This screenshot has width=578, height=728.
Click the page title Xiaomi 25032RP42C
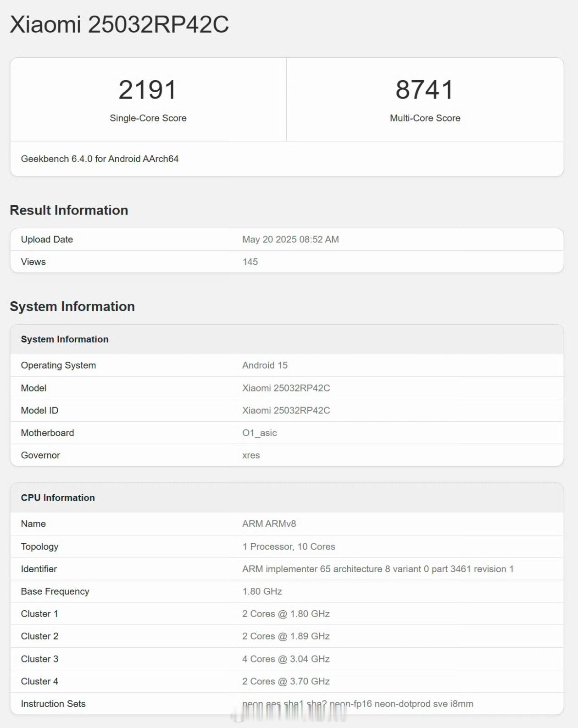(119, 24)
